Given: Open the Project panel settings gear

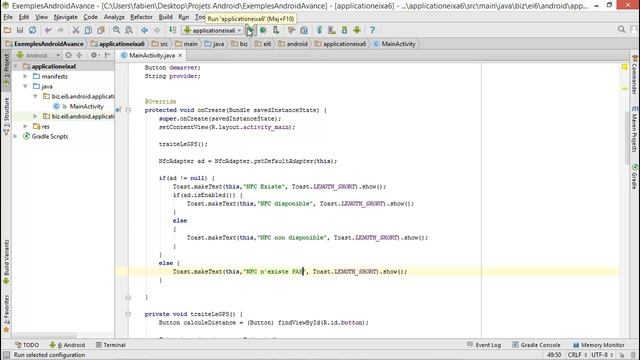Looking at the screenshot, I should click(x=95, y=55).
